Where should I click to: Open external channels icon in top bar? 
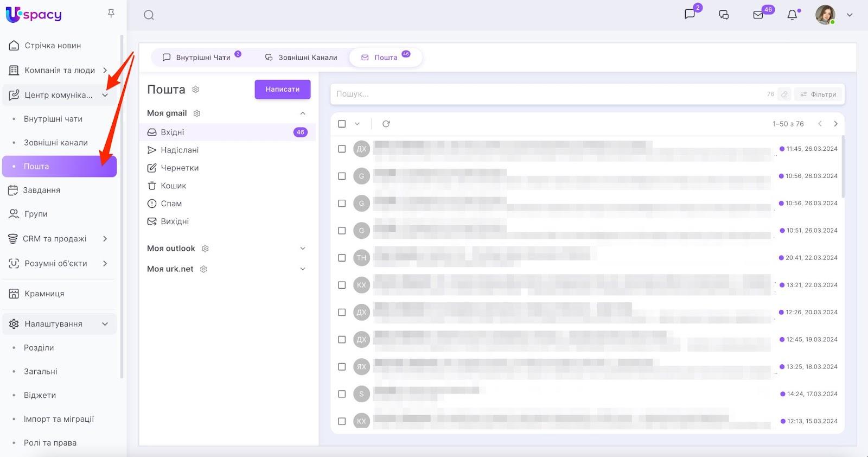click(x=724, y=15)
